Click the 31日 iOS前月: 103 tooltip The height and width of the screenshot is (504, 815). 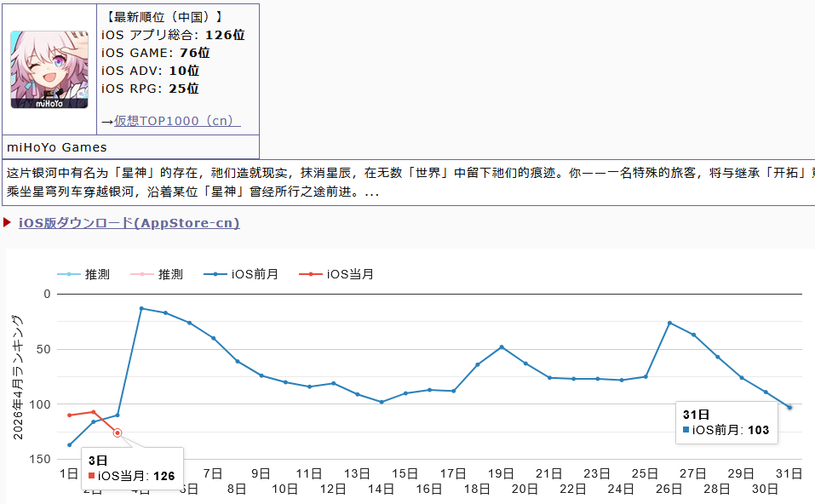pyautogui.click(x=726, y=422)
